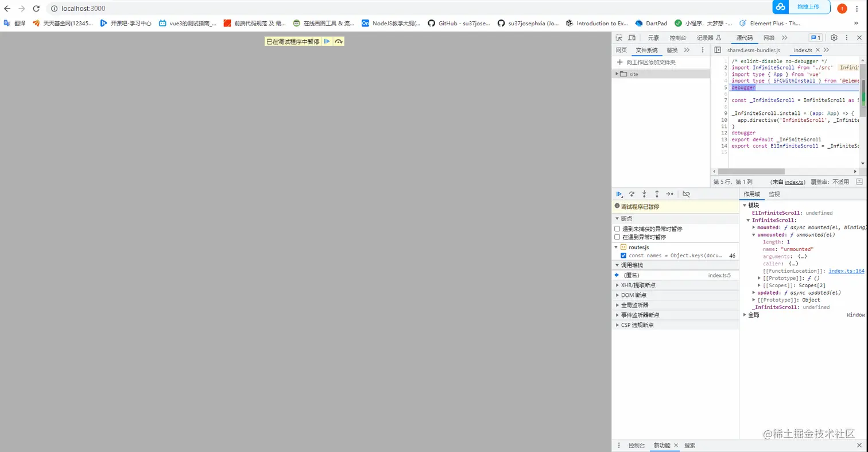Viewport: 868px width, 452px height.
Task: Expand 事件监听器断点 section
Action: (x=675, y=315)
